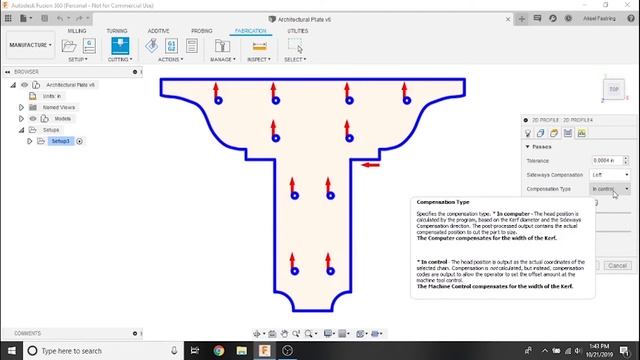Screen dimensions: 640x360
Task: Click the Select window tool icon
Action: pyautogui.click(x=295, y=46)
